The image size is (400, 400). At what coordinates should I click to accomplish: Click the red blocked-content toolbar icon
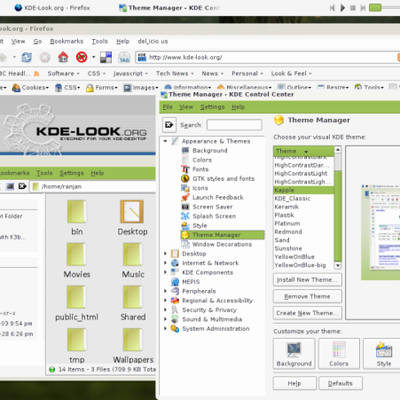pyautogui.click(x=81, y=57)
